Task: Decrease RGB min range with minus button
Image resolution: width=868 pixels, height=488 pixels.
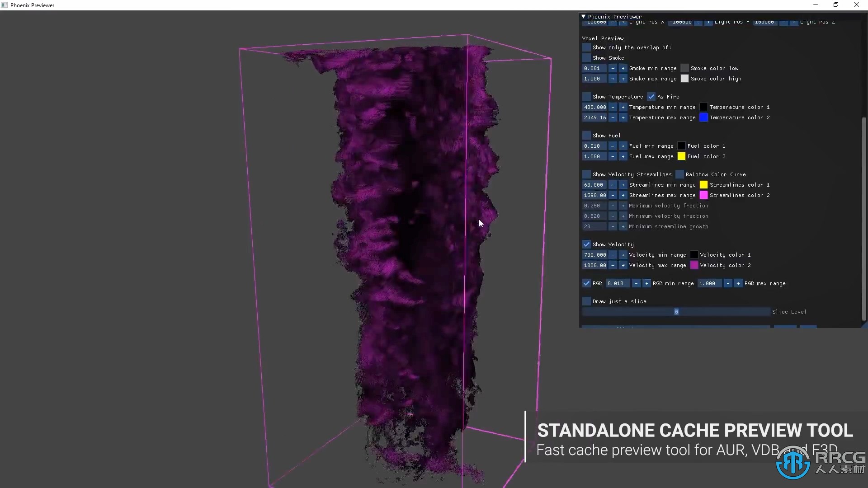Action: pos(636,283)
